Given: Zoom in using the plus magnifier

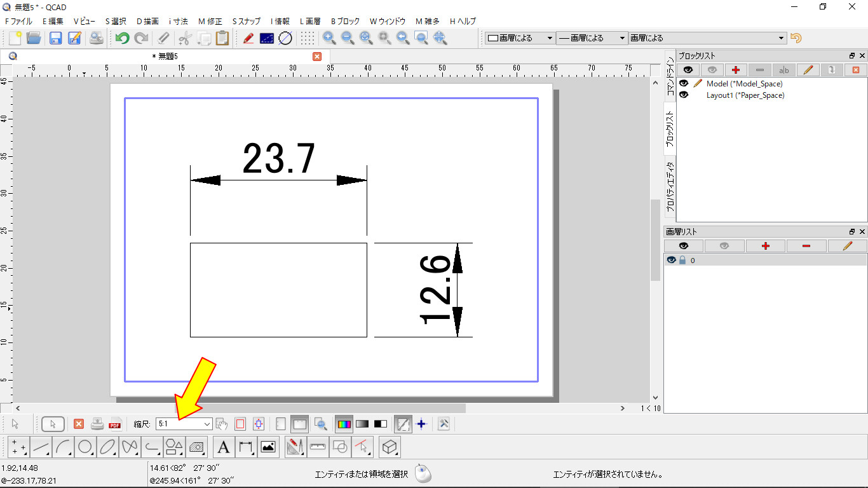Looking at the screenshot, I should coord(329,38).
